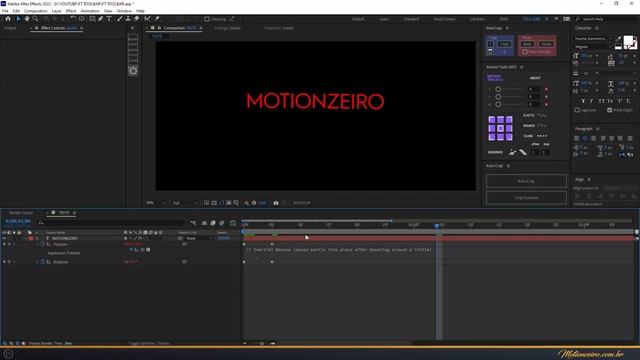Open the Window menu

pyautogui.click(x=124, y=11)
